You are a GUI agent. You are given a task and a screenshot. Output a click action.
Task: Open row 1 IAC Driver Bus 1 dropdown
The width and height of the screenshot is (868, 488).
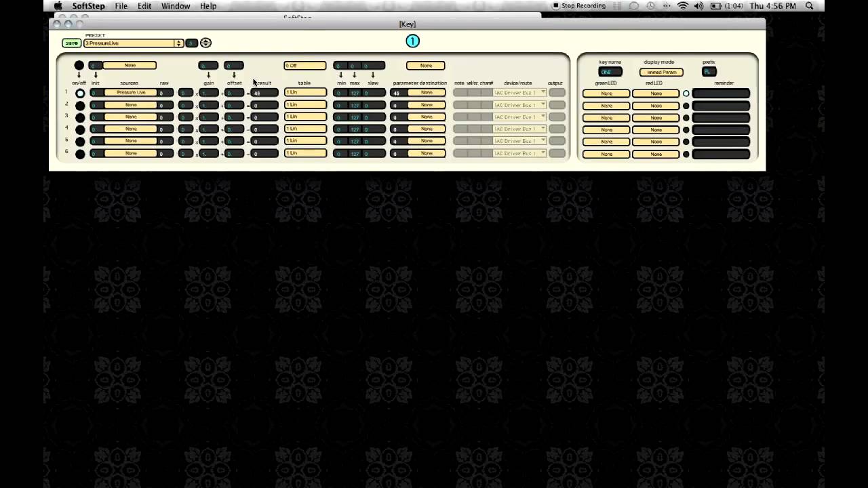pos(519,93)
